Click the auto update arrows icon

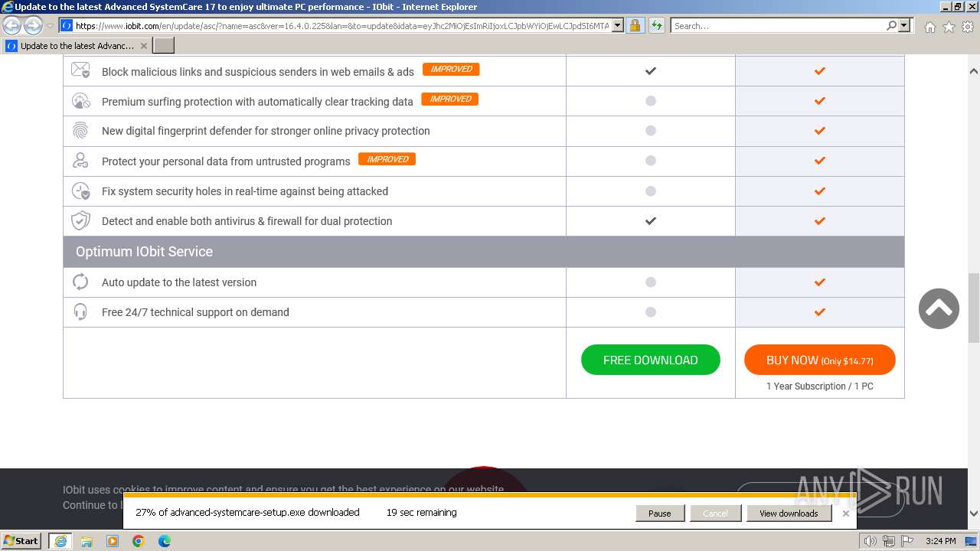point(80,282)
